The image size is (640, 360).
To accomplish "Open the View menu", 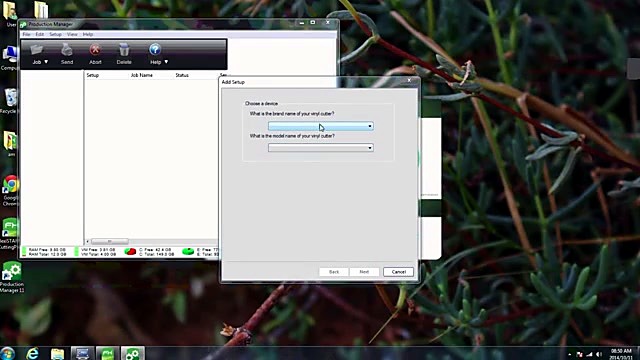I will point(72,34).
